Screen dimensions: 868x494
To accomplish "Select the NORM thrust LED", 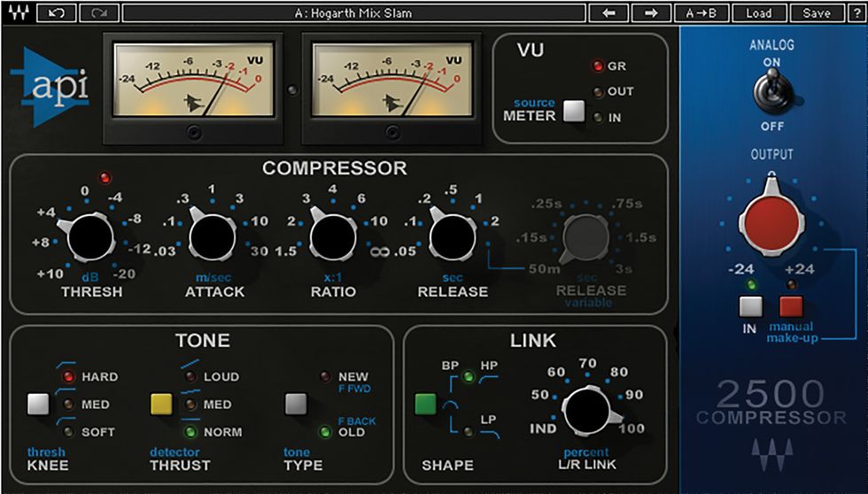I will [x=191, y=432].
